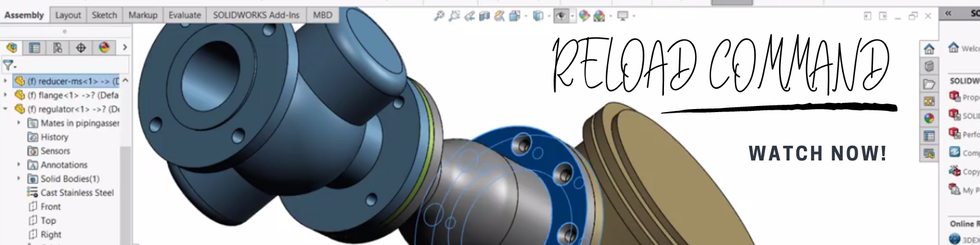This screenshot has height=245, width=980.
Task: Open the Hide/Show Items dropdown arrow
Action: [572, 17]
